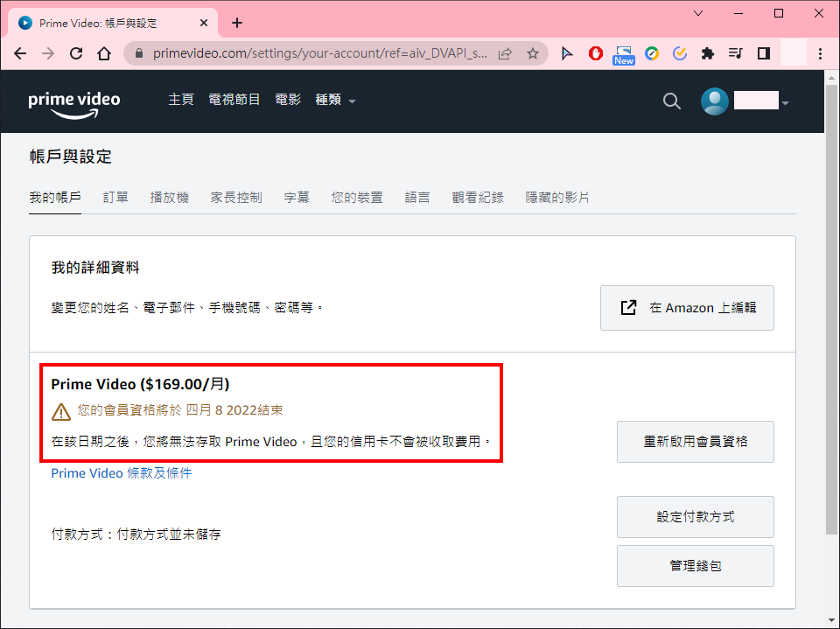Click the page vertical scrollbar thumb
840x629 pixels.
[x=831, y=308]
